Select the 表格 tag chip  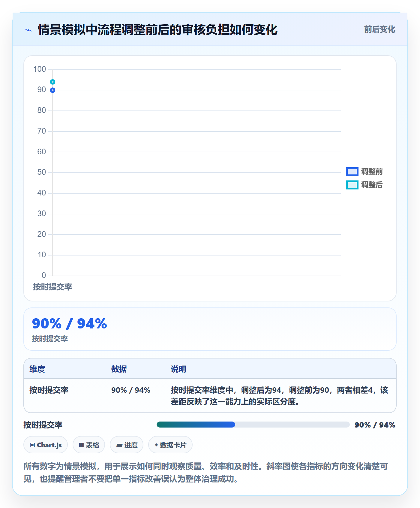pyautogui.click(x=89, y=445)
